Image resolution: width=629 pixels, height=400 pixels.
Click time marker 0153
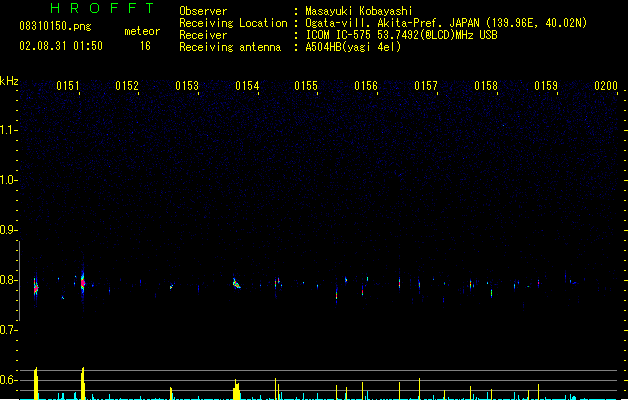(187, 86)
